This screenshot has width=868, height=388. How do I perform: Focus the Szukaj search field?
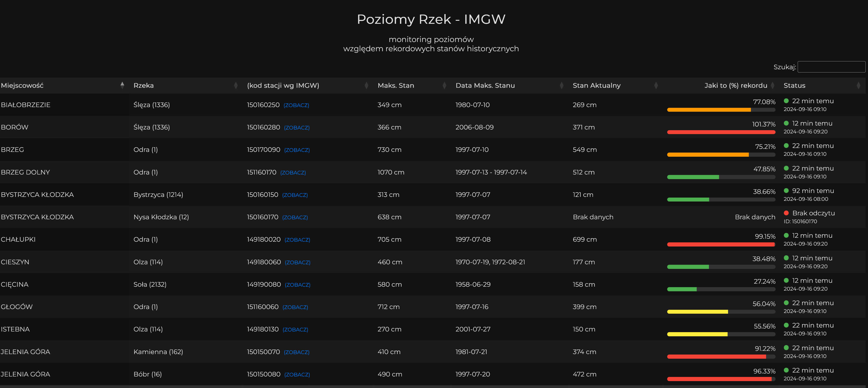[x=831, y=67]
